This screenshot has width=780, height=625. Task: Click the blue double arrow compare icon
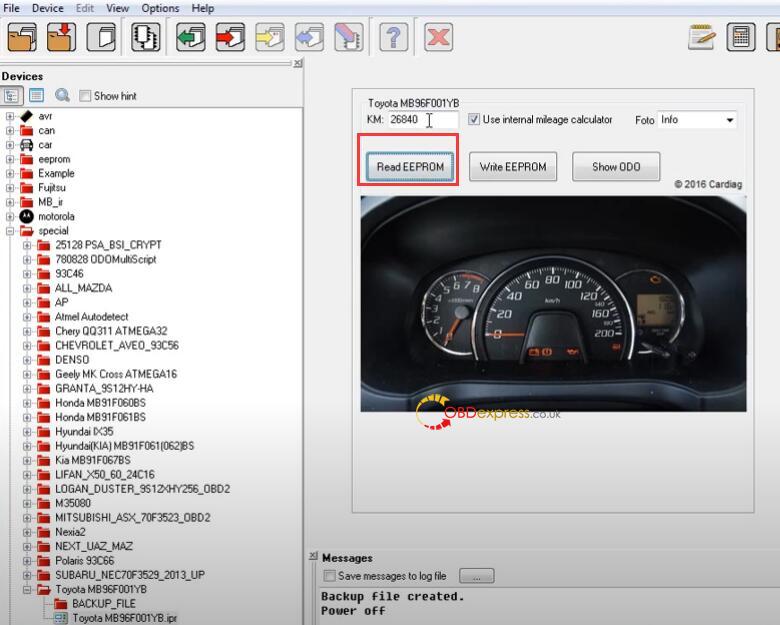click(309, 37)
